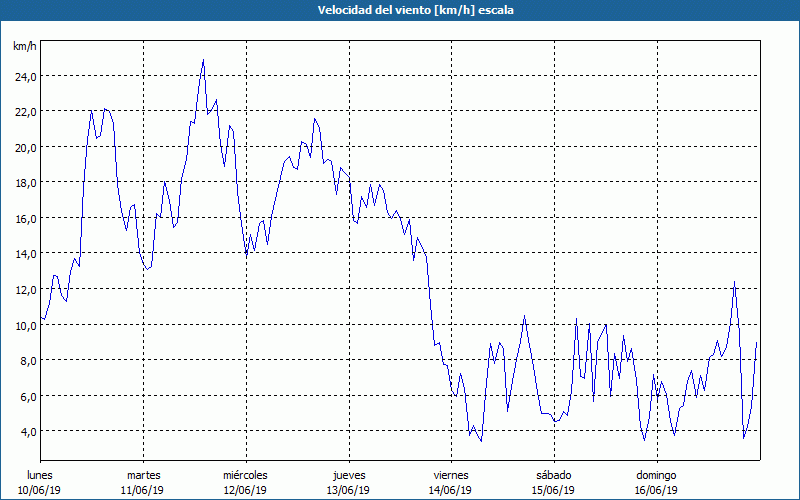The height and width of the screenshot is (500, 800).
Task: Click the 'viernes' day label
Action: (x=451, y=475)
